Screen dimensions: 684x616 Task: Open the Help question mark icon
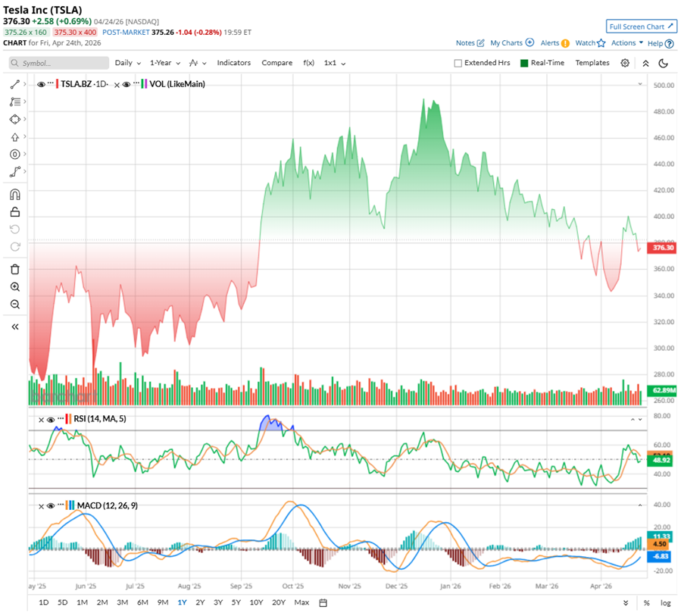(670, 44)
